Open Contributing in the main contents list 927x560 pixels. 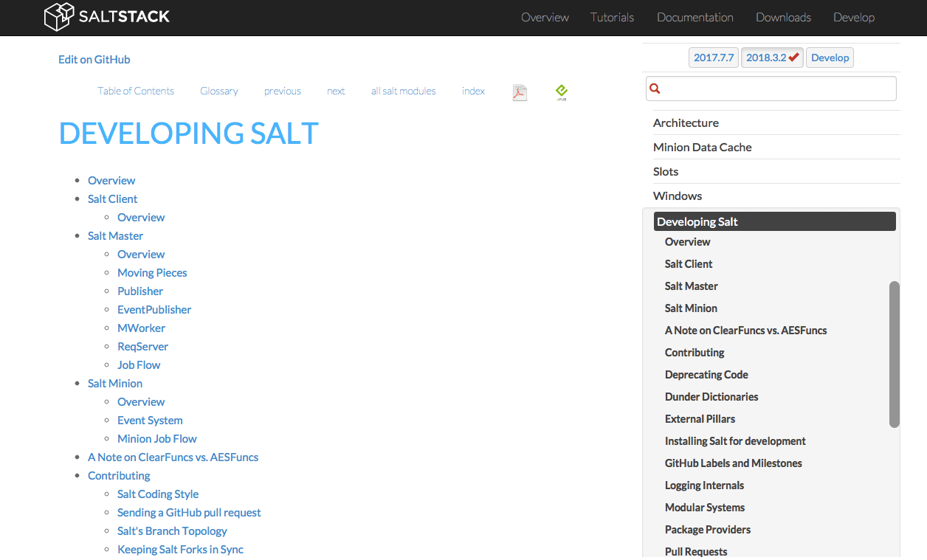pos(119,476)
